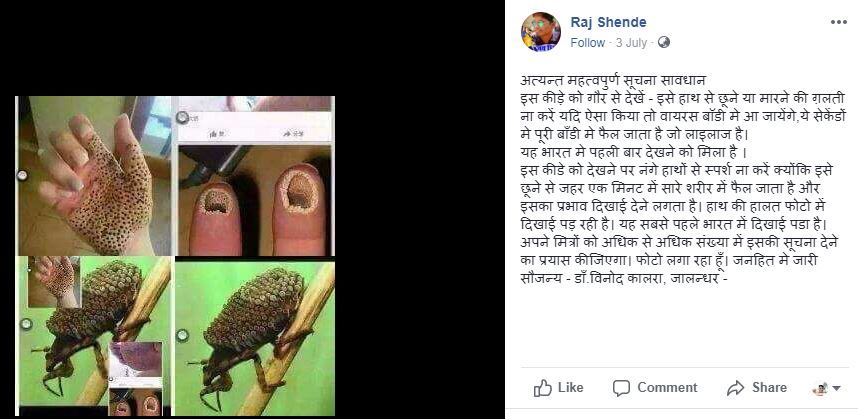Viewport: 858px width, 419px height.
Task: Expand the arrow beside the small avatar
Action: pyautogui.click(x=836, y=388)
